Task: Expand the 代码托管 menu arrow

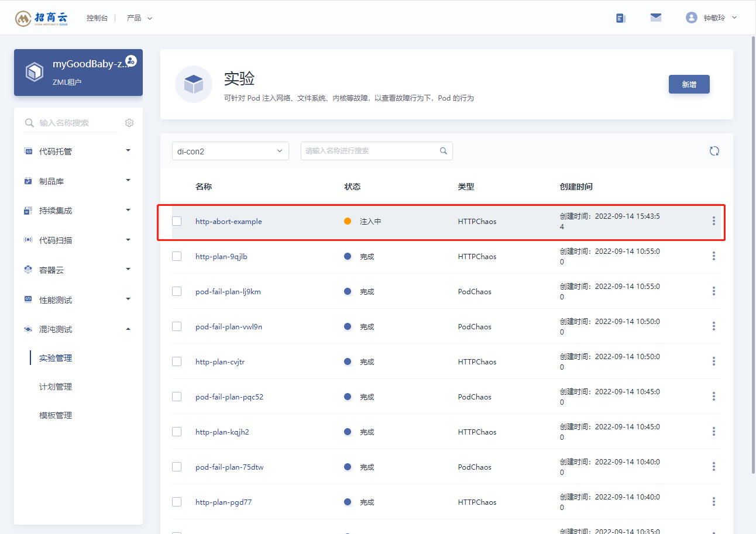Action: pyautogui.click(x=128, y=150)
